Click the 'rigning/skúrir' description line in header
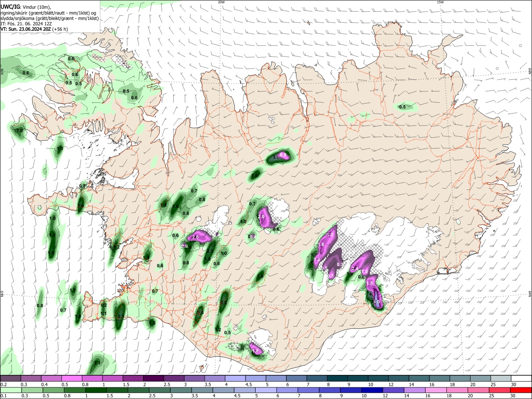The image size is (532, 399). click(48, 13)
